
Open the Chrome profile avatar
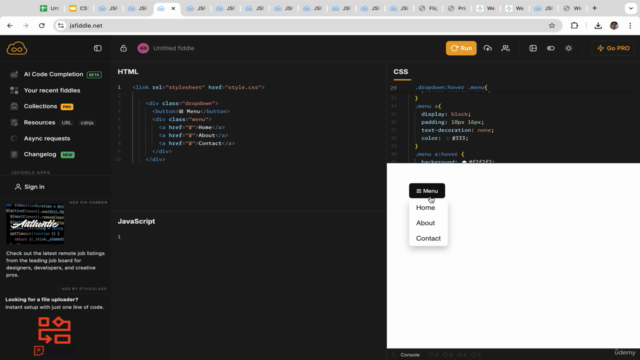614,25
